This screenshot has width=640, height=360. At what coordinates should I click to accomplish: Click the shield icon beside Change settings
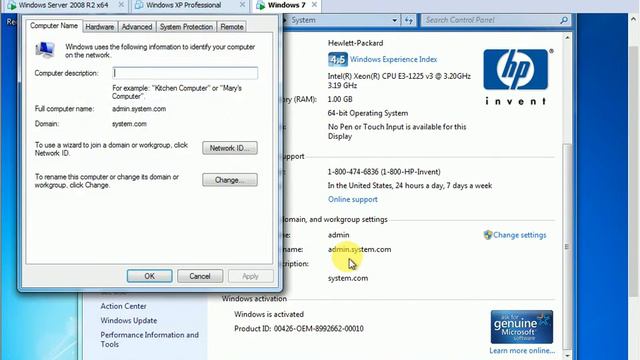(488, 235)
